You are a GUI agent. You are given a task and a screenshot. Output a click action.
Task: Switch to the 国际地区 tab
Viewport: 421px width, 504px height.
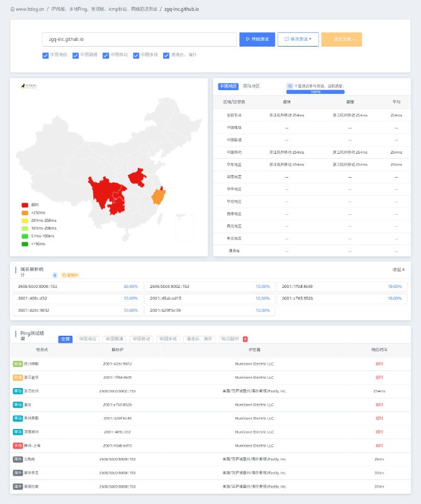252,86
